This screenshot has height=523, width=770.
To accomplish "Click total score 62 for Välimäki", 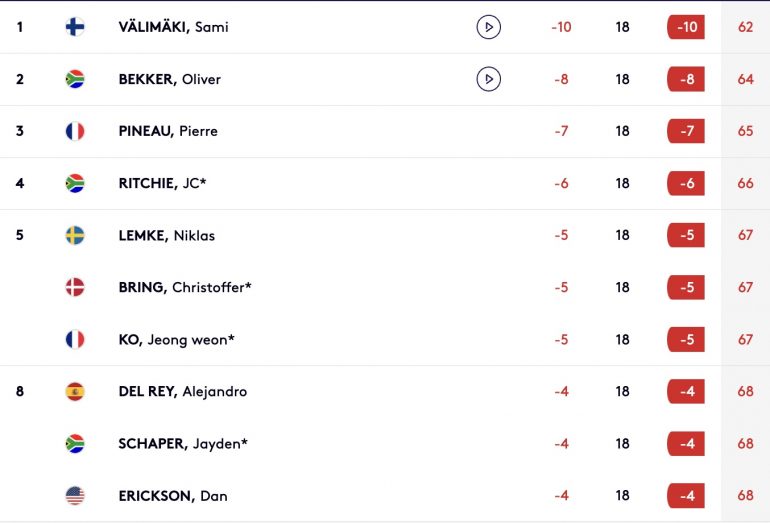I will click(745, 27).
